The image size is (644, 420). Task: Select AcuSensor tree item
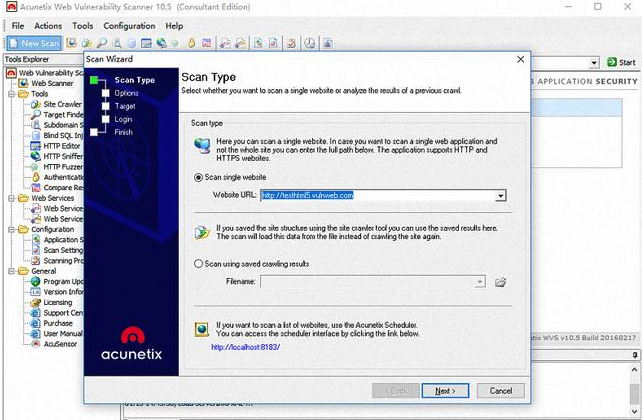(60, 344)
